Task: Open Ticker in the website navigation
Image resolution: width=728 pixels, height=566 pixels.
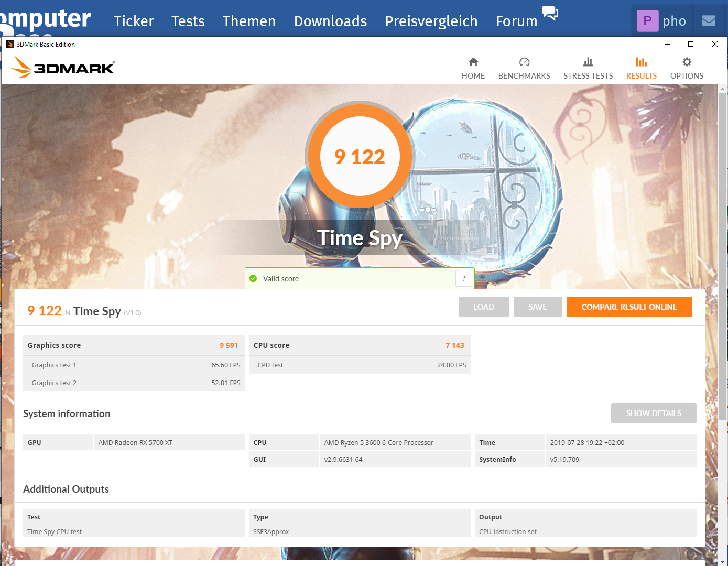Action: pos(134,21)
